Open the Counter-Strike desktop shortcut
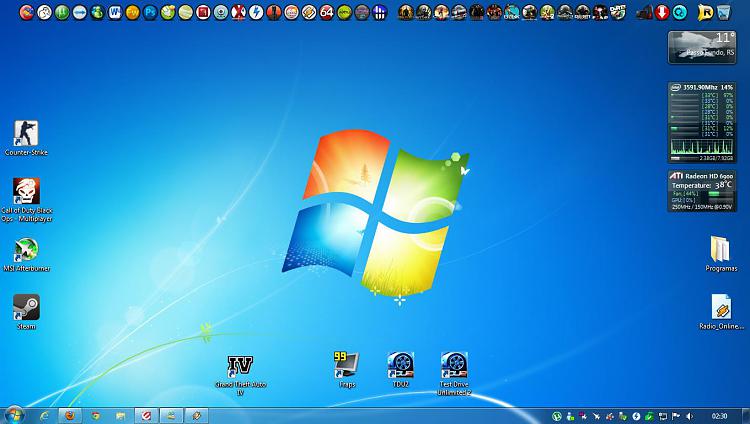 (x=26, y=138)
